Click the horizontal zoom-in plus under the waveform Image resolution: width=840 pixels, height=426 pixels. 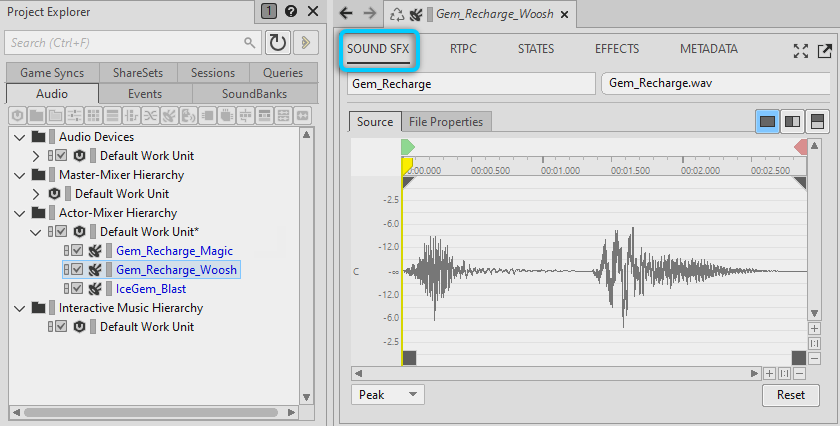pos(769,373)
